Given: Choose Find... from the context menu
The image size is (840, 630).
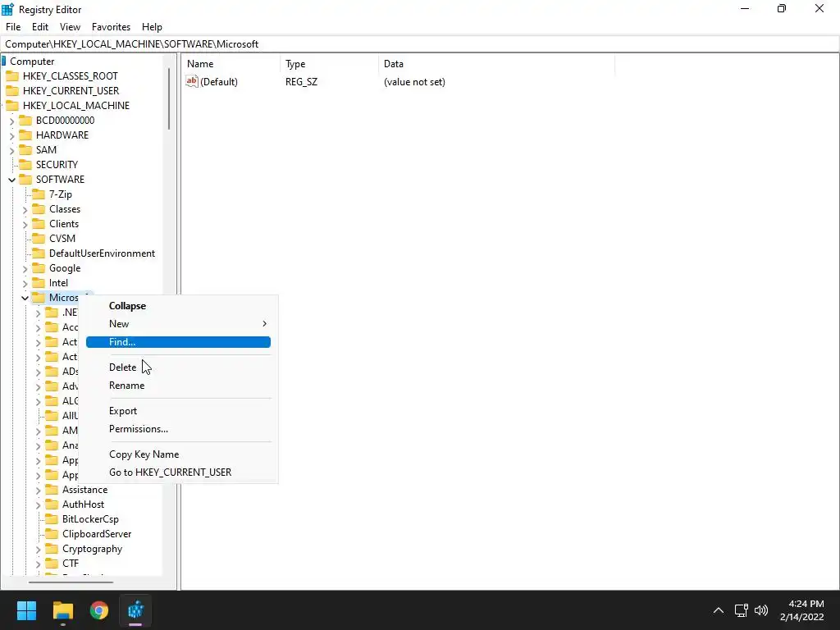Looking at the screenshot, I should pos(178,342).
